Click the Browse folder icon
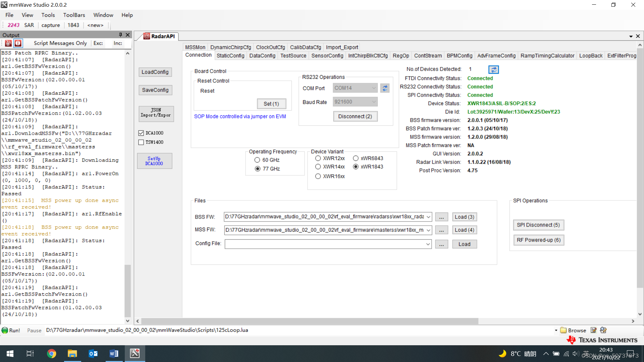This screenshot has height=362, width=644. [x=563, y=330]
